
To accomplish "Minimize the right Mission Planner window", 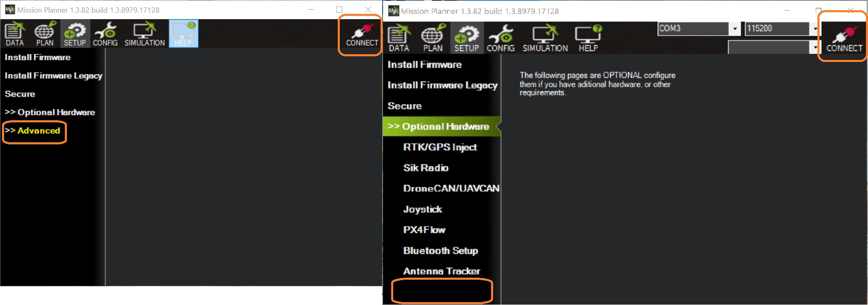I will [x=787, y=10].
